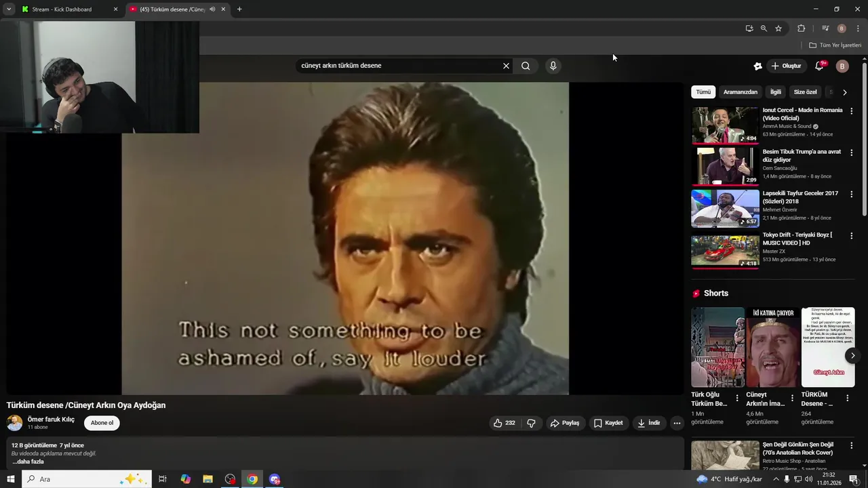This screenshot has width=868, height=488.
Task: Open Chrome three-dot menu
Action: tap(858, 28)
